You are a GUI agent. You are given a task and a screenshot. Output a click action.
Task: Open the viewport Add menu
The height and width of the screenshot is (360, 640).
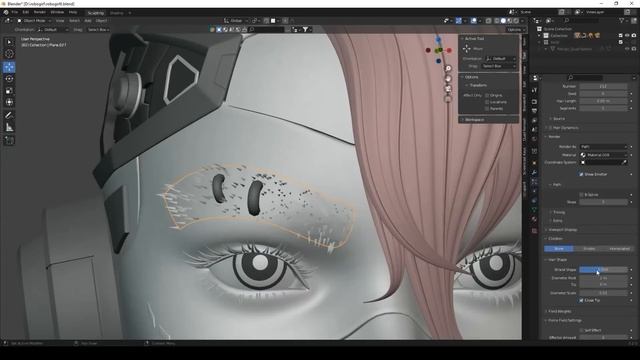click(88, 20)
